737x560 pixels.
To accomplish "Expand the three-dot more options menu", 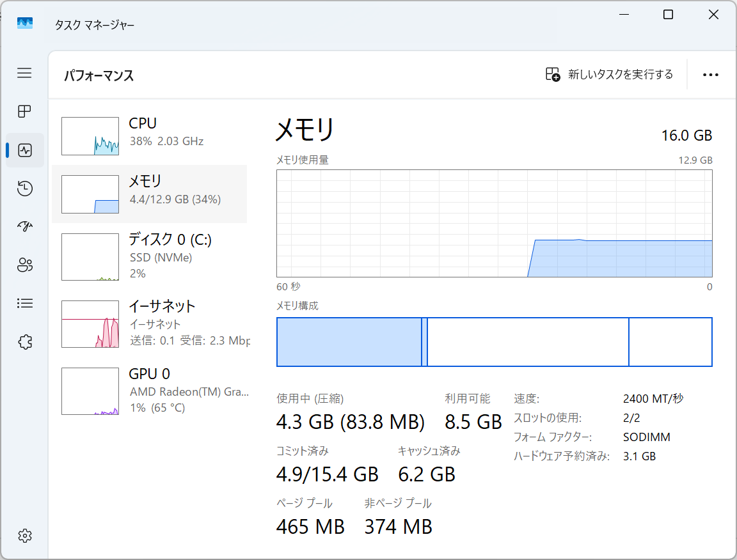I will [x=710, y=75].
